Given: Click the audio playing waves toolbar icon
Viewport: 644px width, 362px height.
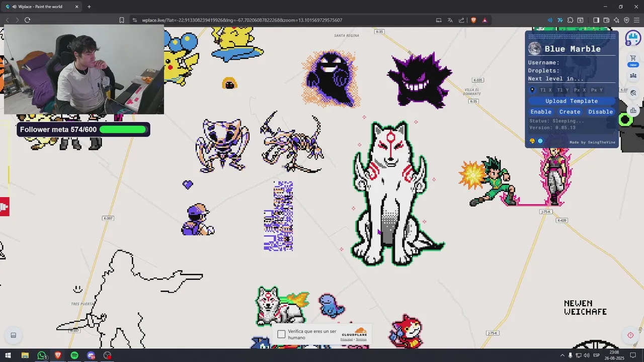Looking at the screenshot, I should [x=550, y=20].
